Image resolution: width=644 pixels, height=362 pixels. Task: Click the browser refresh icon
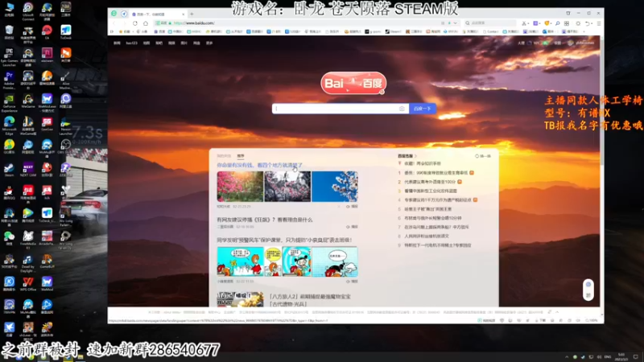[x=134, y=23]
